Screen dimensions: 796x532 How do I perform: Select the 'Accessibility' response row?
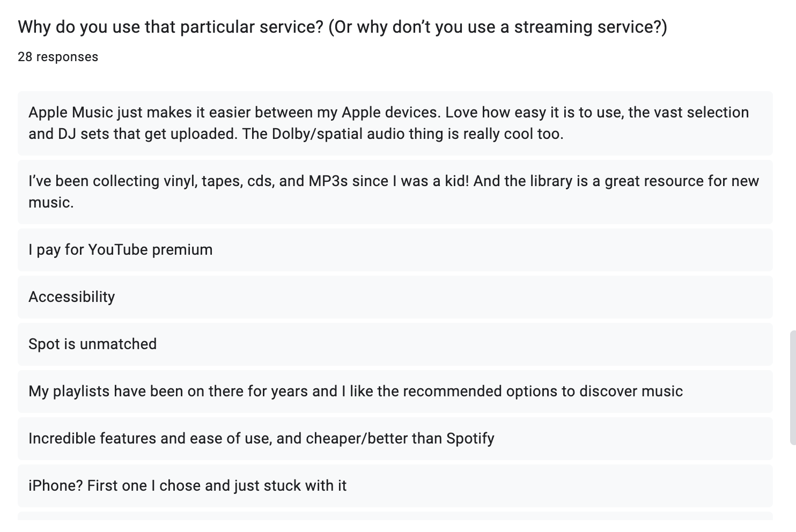pyautogui.click(x=395, y=297)
